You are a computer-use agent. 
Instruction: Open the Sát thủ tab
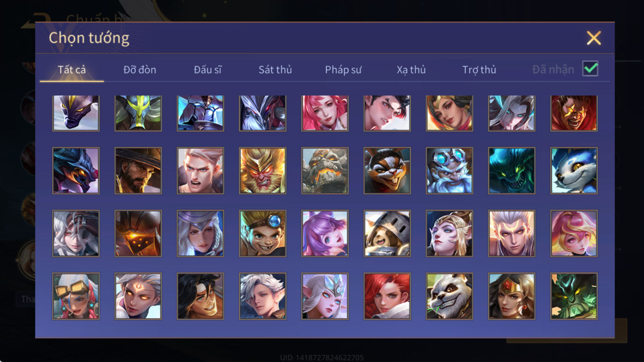(x=275, y=70)
